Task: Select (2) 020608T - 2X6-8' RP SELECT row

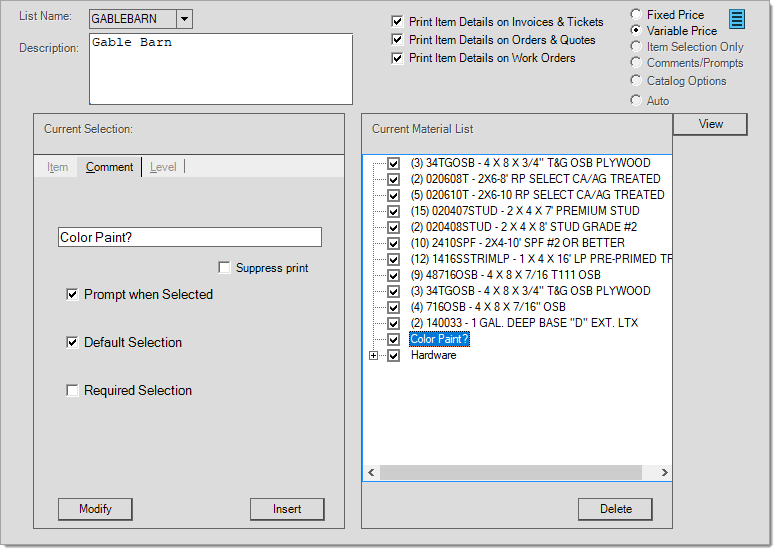Action: [x=535, y=179]
